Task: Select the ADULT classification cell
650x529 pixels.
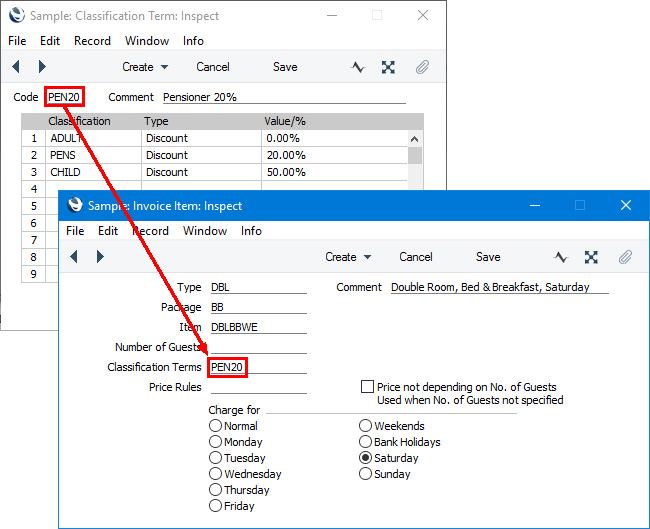Action: (93, 138)
